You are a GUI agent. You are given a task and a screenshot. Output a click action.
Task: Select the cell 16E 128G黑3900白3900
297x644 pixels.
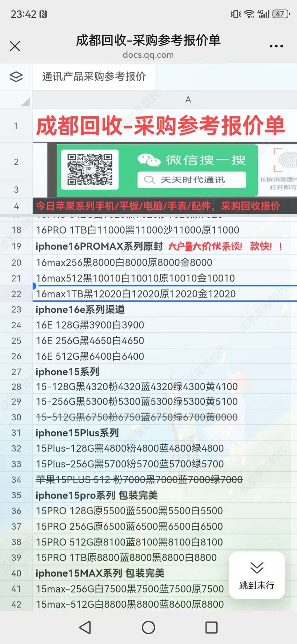pos(165,325)
